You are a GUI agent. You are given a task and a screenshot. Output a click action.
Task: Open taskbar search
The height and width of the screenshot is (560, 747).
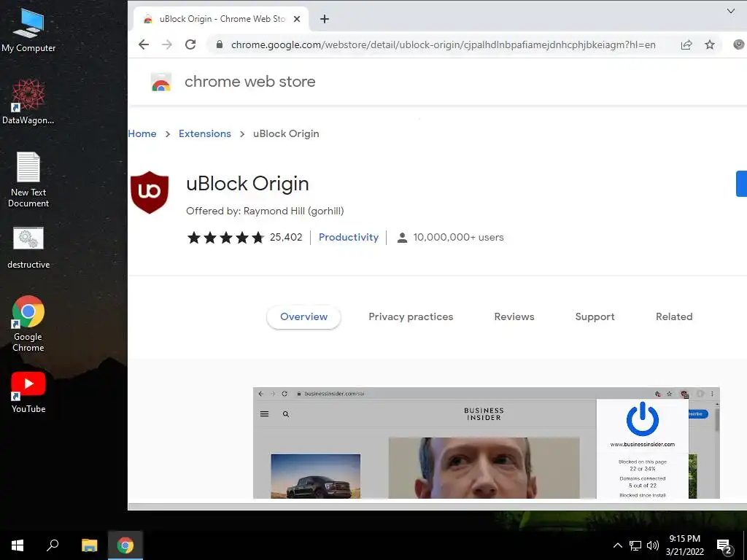tap(53, 545)
